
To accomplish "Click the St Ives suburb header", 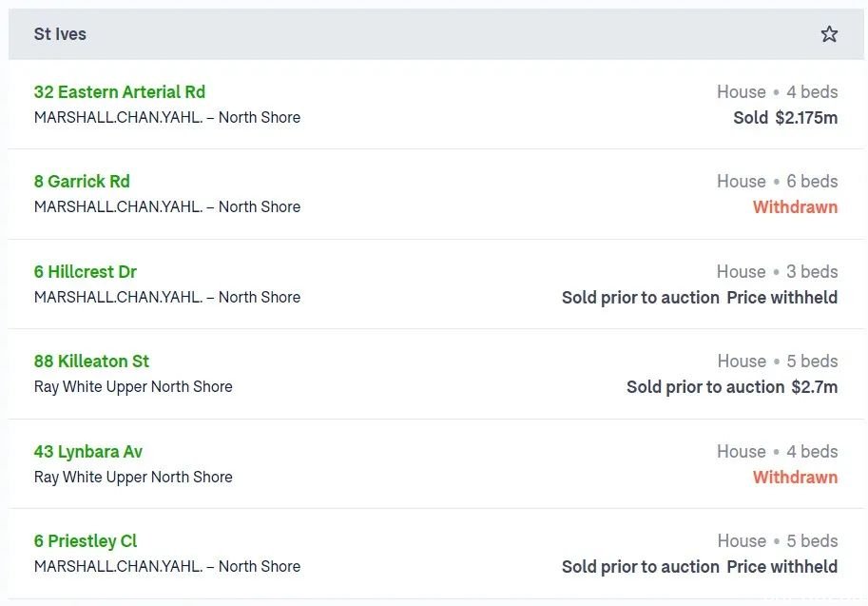I will (x=60, y=34).
